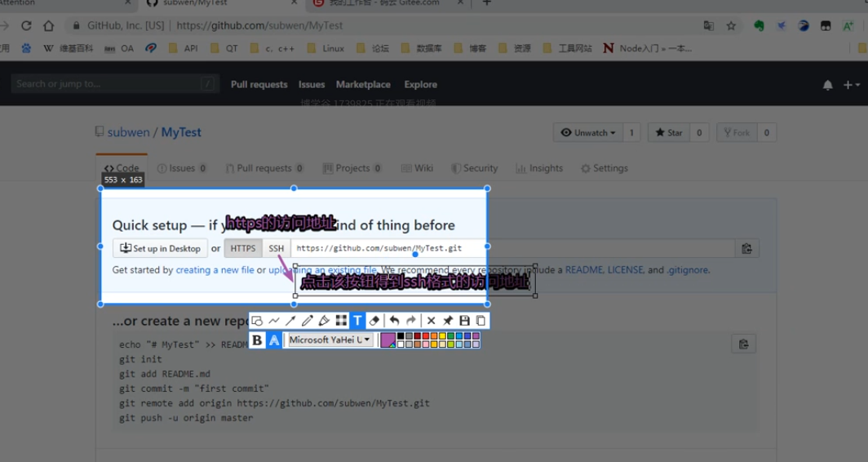Screen dimensions: 868x462
Task: Open the large current color picker swatch
Action: [x=388, y=340]
